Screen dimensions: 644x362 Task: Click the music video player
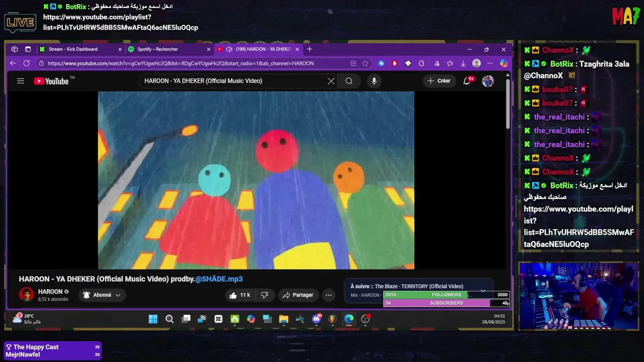(x=256, y=180)
